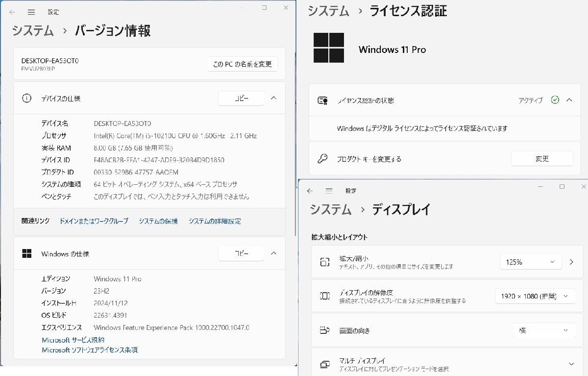The image size is (588, 376).
Task: Click the license activation status icon
Action: click(x=322, y=100)
